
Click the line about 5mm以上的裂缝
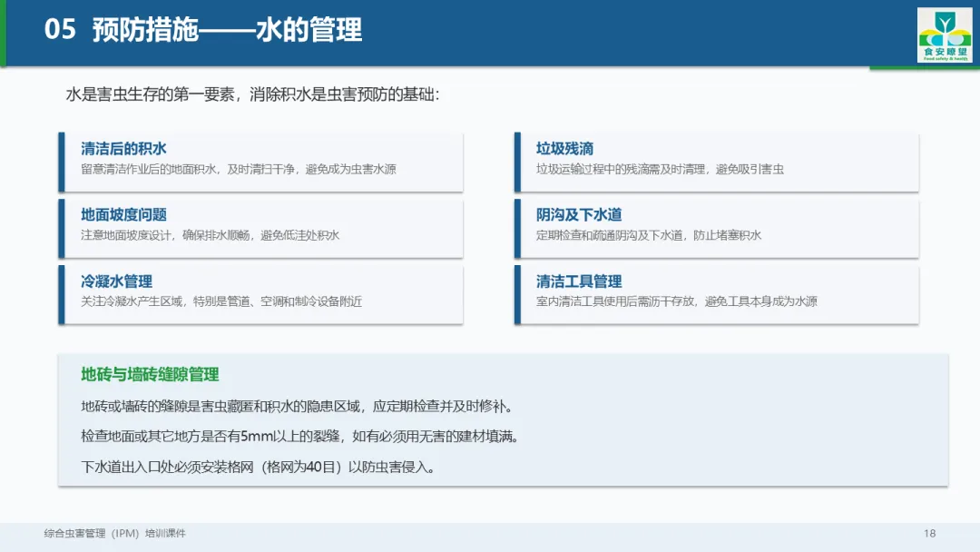(302, 437)
